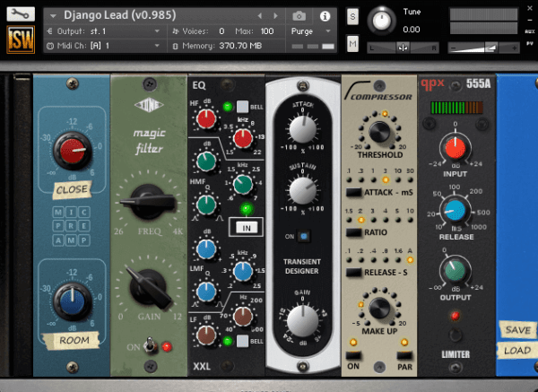Click the camera snapshot icon
The height and width of the screenshot is (392, 538).
click(x=299, y=16)
